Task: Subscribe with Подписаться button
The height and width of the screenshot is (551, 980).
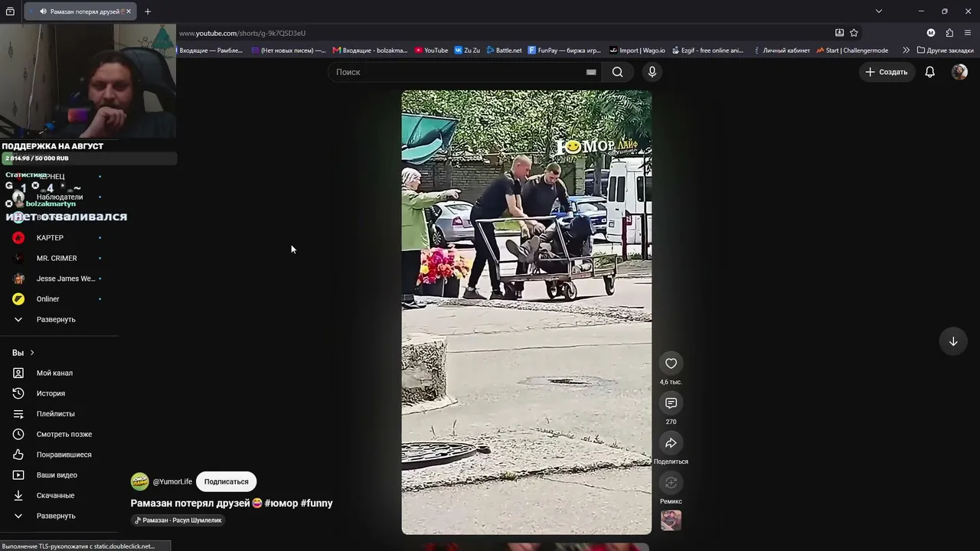Action: point(226,481)
